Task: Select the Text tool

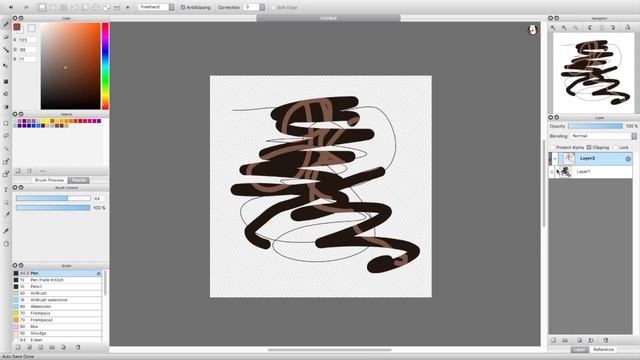Action: point(6,190)
